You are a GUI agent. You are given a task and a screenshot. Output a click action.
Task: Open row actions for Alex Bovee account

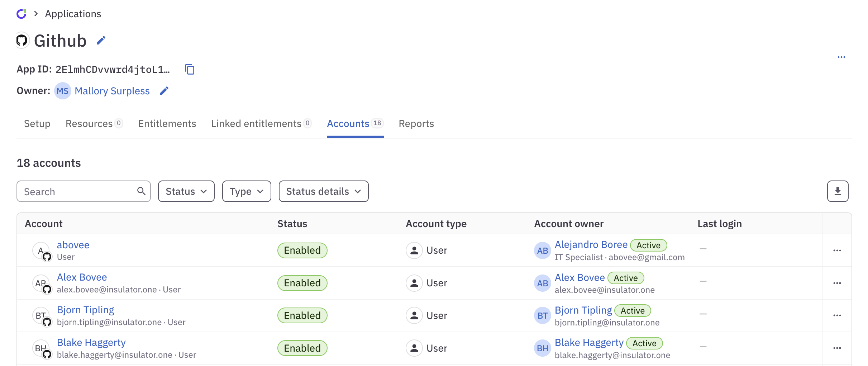(837, 283)
